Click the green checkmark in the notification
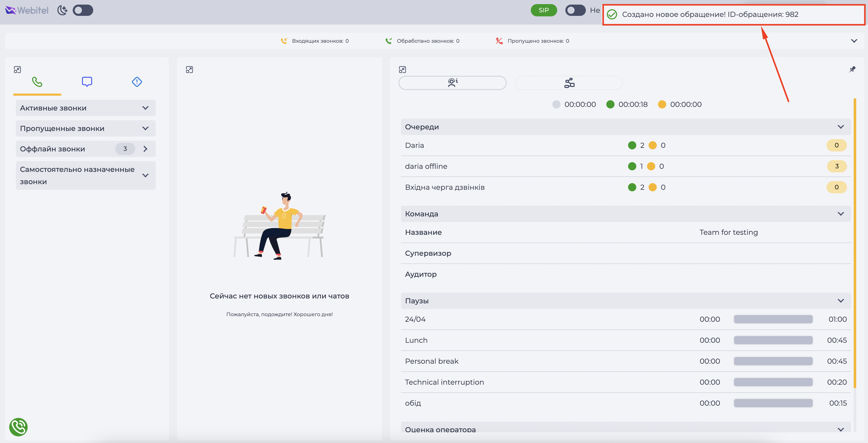 (x=612, y=15)
